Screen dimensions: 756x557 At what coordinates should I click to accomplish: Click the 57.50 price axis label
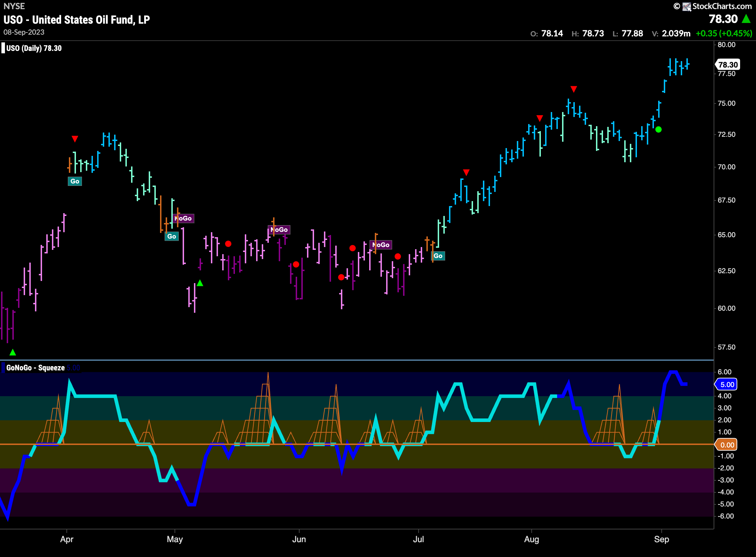pyautogui.click(x=727, y=347)
